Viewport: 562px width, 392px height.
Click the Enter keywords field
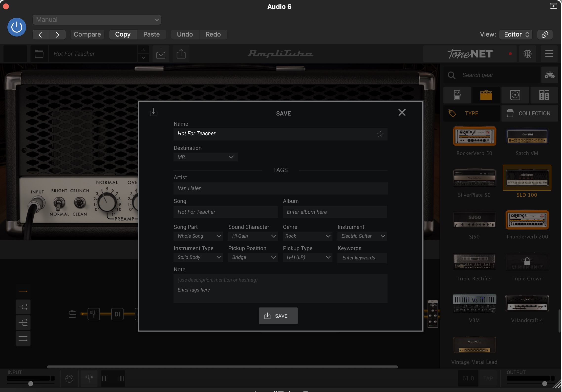(362, 258)
